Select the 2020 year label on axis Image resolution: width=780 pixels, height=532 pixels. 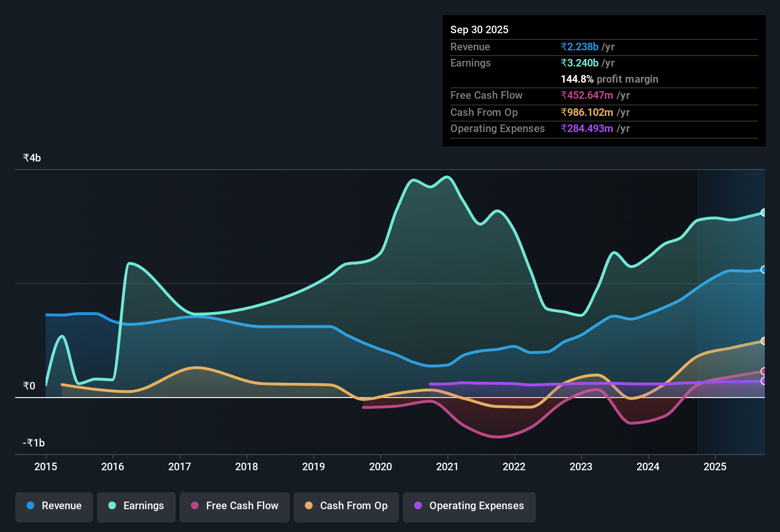click(x=380, y=467)
